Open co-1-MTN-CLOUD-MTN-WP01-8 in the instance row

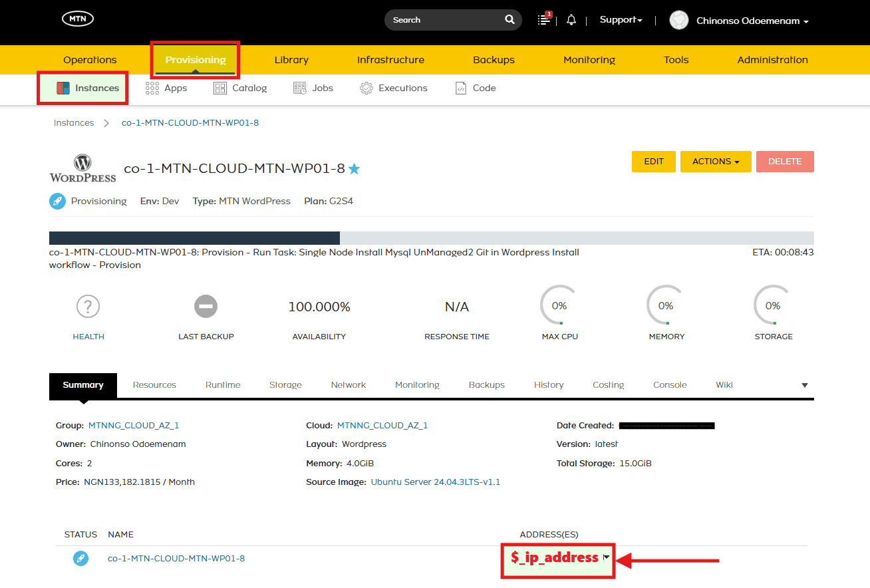click(176, 559)
